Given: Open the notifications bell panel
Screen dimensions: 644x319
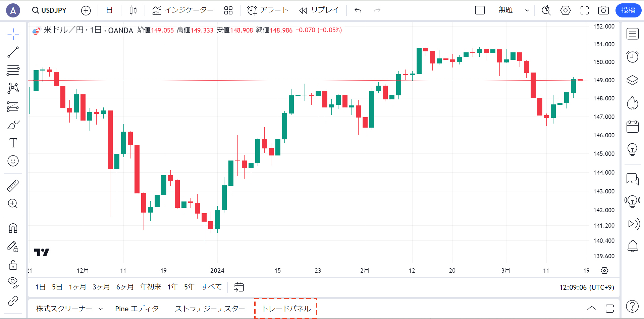Looking at the screenshot, I should 633,246.
